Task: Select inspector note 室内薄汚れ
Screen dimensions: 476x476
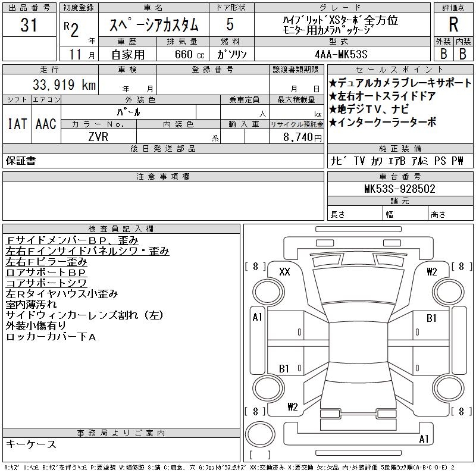Action: click(32, 305)
